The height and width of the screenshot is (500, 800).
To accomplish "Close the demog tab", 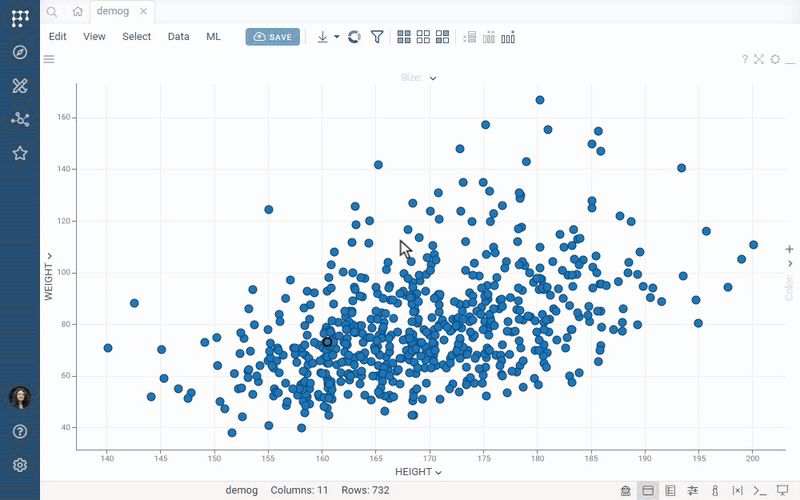I will pyautogui.click(x=143, y=11).
